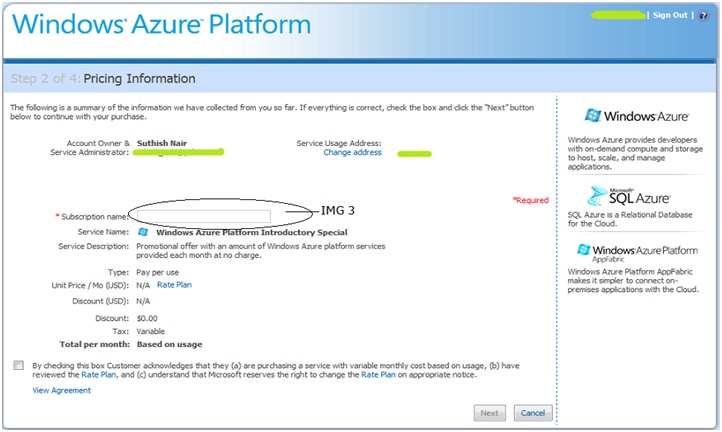Image resolution: width=722 pixels, height=432 pixels.
Task: Open Rate Plan link beside Unit Price
Action: click(x=174, y=284)
